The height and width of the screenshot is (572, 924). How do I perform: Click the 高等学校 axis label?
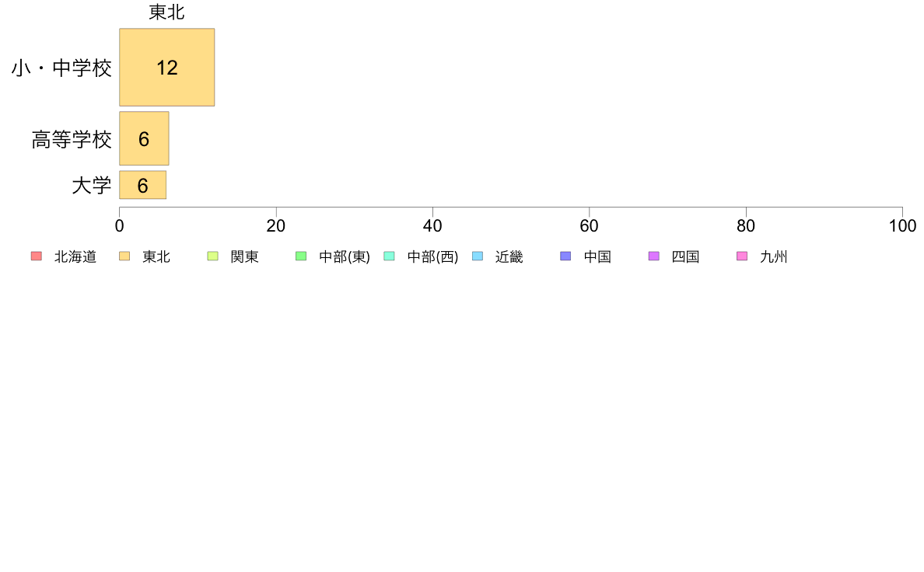[x=72, y=140]
